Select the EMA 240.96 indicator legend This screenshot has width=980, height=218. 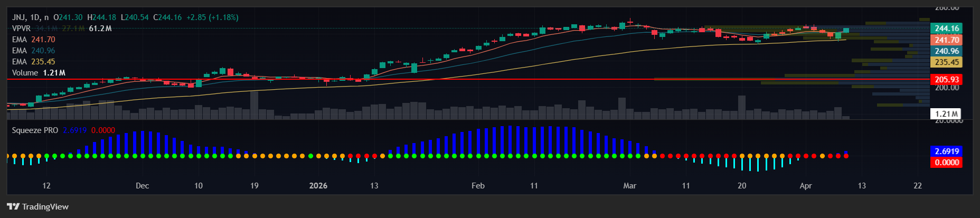coord(34,51)
